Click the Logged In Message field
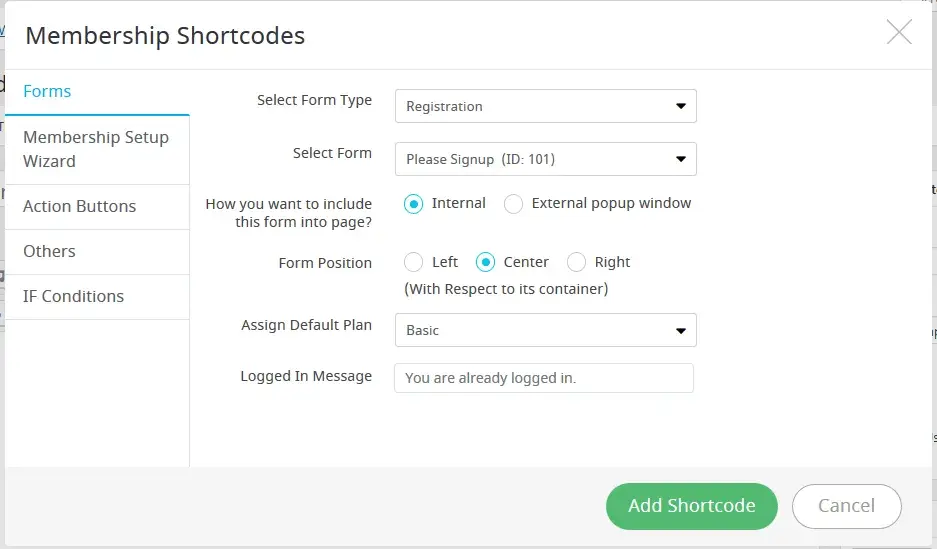The width and height of the screenshot is (937, 549). click(x=543, y=378)
